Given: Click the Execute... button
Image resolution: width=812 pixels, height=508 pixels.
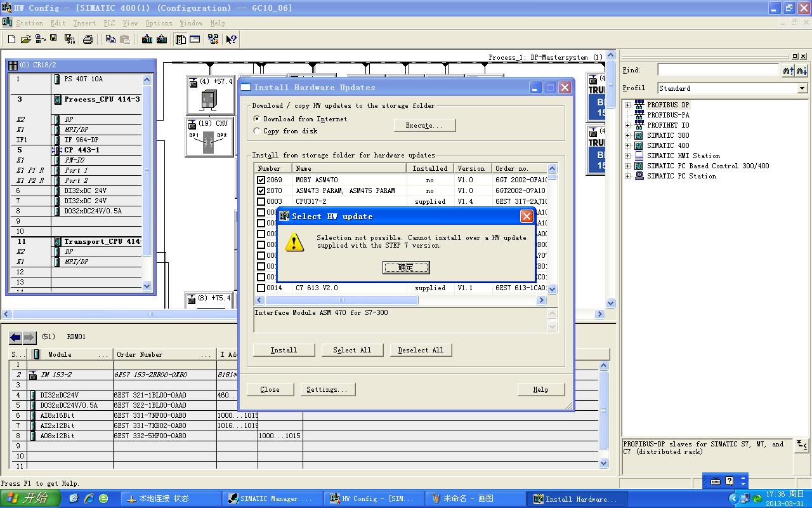Looking at the screenshot, I should (424, 125).
